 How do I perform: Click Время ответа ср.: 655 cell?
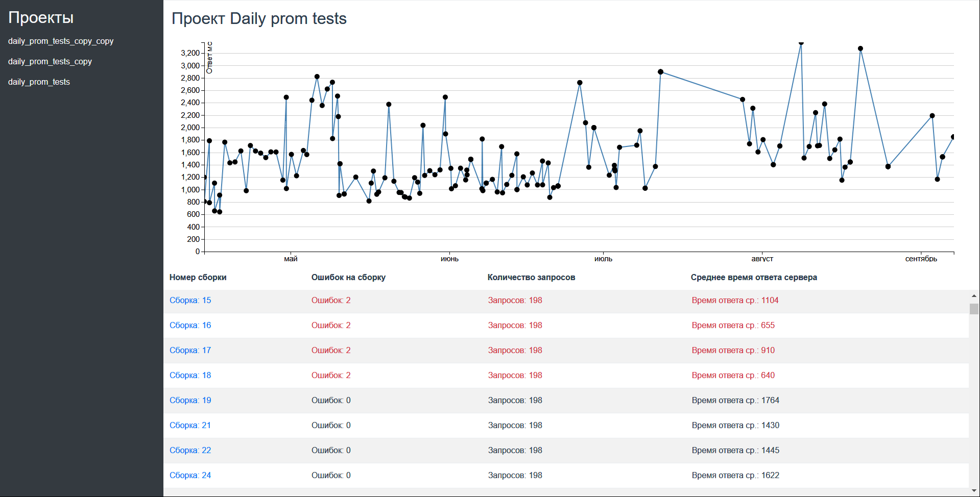tap(733, 325)
